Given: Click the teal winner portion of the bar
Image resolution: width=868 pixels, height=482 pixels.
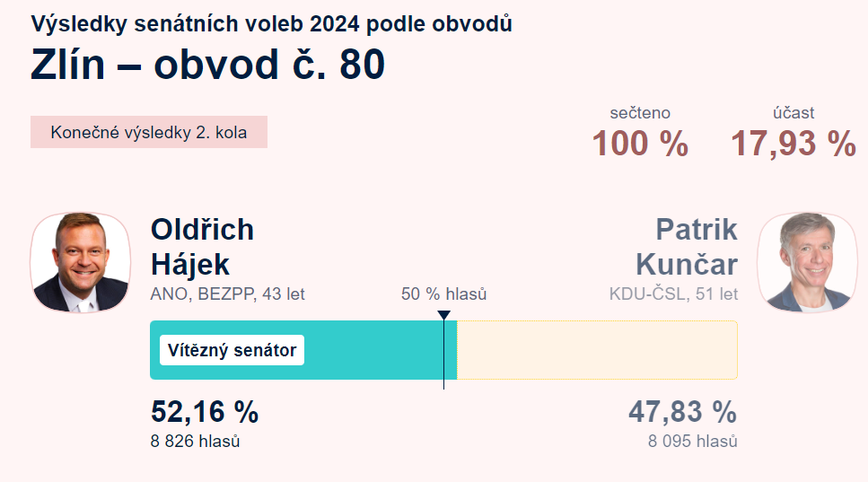Looking at the screenshot, I should [x=303, y=350].
